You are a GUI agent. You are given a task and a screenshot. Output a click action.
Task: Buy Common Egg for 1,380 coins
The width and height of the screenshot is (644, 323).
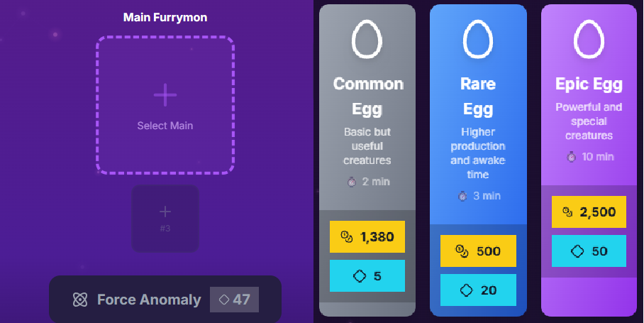367,237
